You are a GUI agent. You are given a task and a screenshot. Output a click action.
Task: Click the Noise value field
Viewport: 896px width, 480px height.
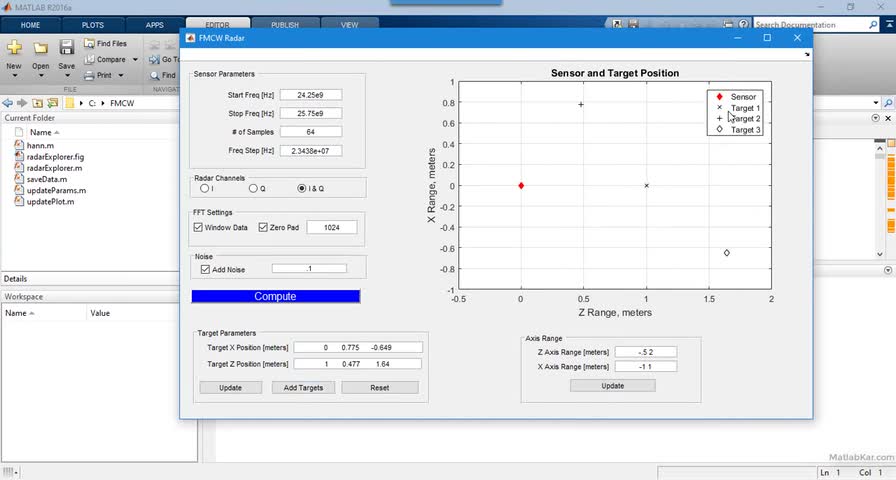point(309,269)
